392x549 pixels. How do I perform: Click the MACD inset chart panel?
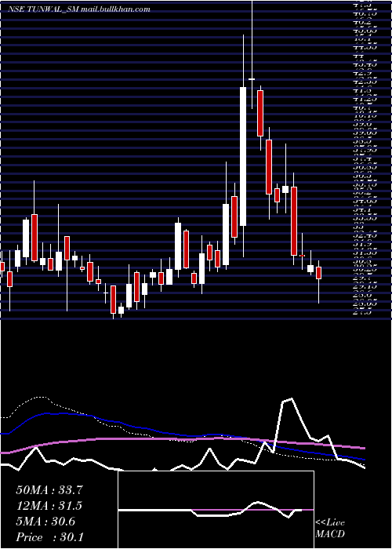[216, 510]
